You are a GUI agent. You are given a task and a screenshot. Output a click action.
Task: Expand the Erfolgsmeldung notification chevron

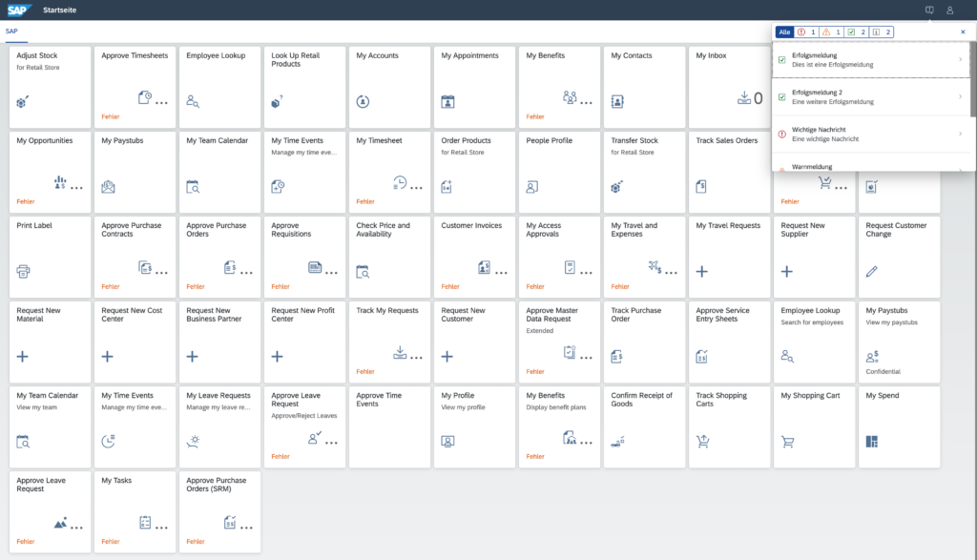coord(962,60)
